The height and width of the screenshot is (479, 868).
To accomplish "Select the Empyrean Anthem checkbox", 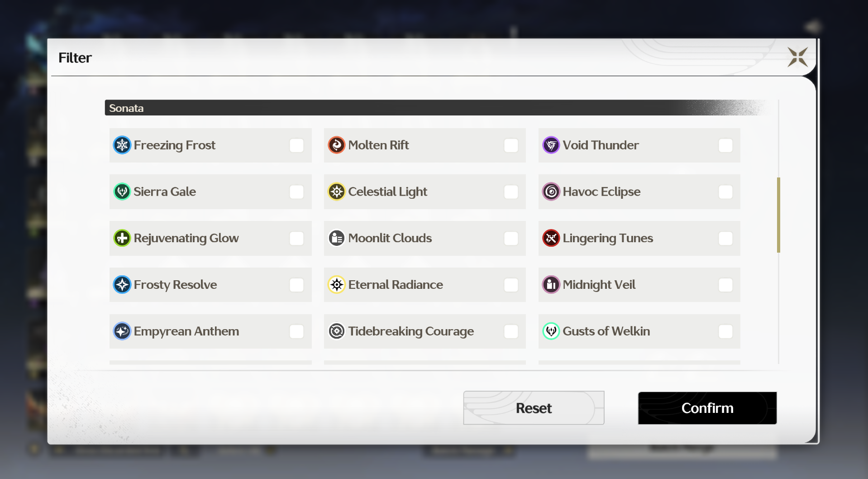I will 296,332.
